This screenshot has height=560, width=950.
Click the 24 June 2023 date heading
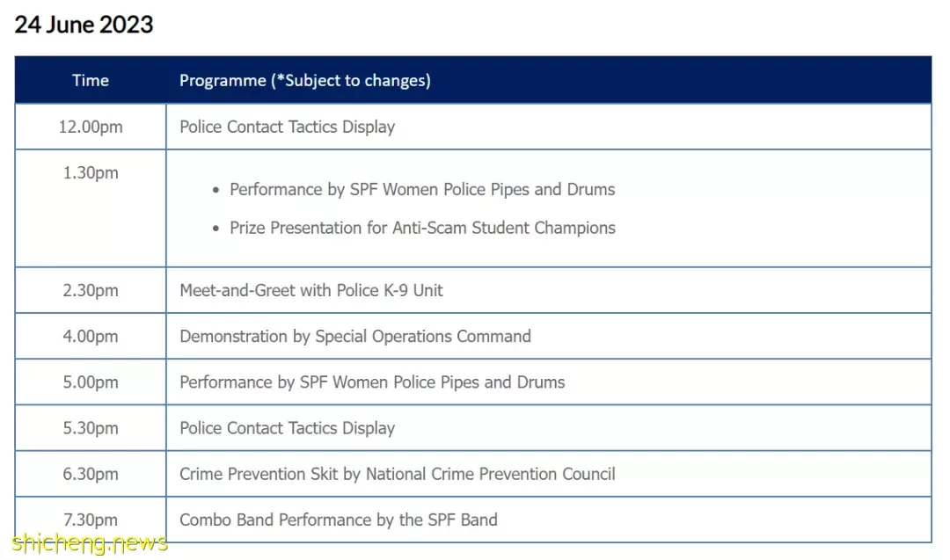click(x=84, y=25)
